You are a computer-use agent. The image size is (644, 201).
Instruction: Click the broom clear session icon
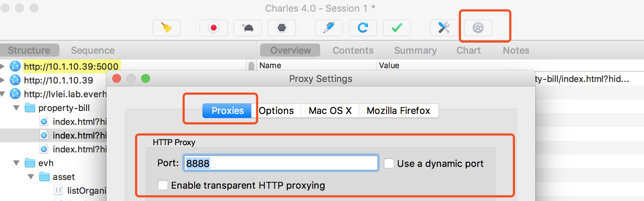tap(166, 28)
